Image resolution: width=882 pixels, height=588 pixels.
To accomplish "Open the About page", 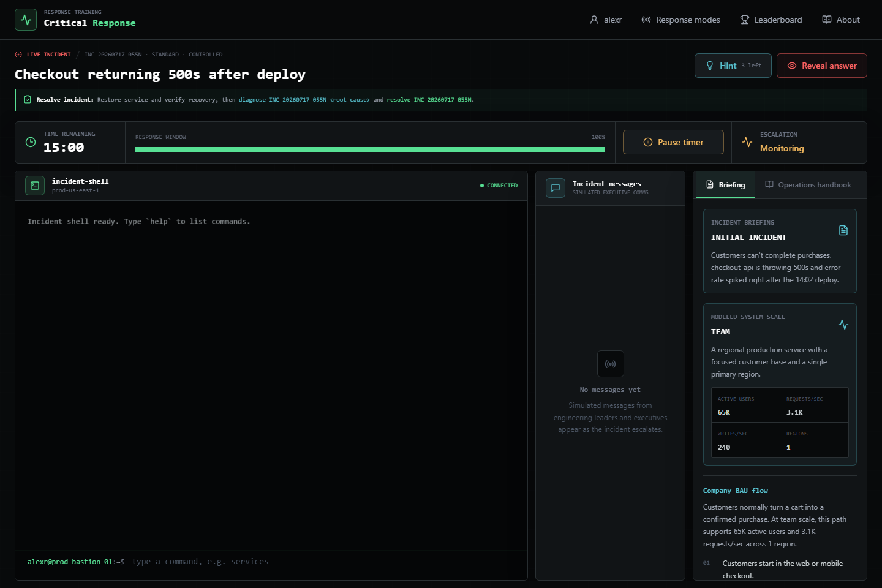I will click(x=841, y=20).
